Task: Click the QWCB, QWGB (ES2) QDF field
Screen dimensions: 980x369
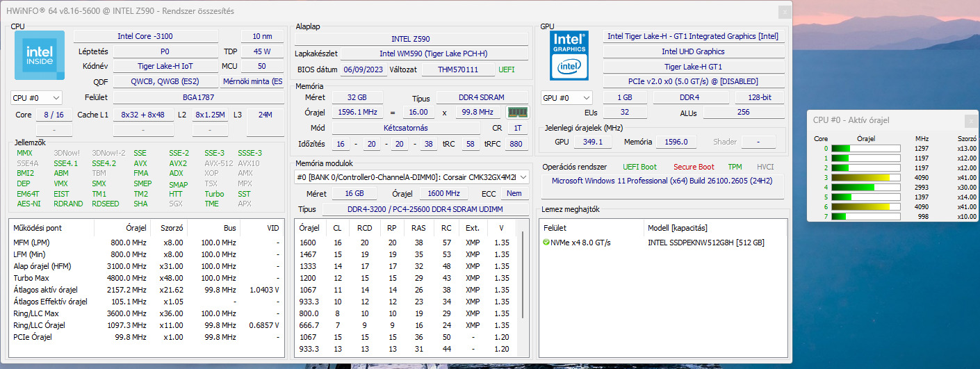Action: (165, 81)
